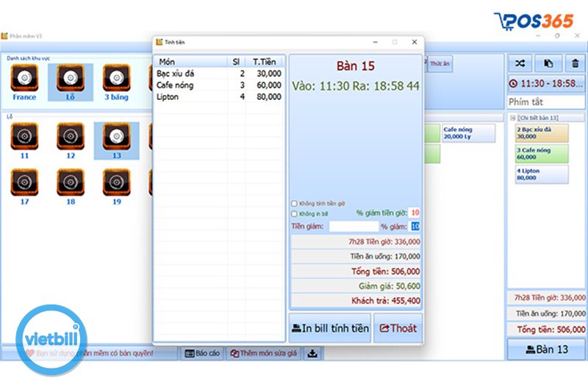Switch to the Thức ăn category tab

point(440,65)
